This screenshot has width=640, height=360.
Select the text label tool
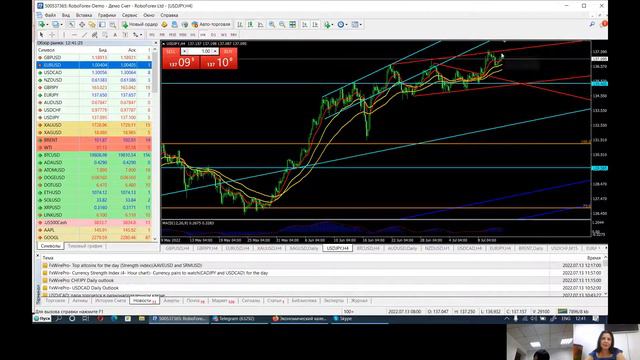(x=125, y=35)
